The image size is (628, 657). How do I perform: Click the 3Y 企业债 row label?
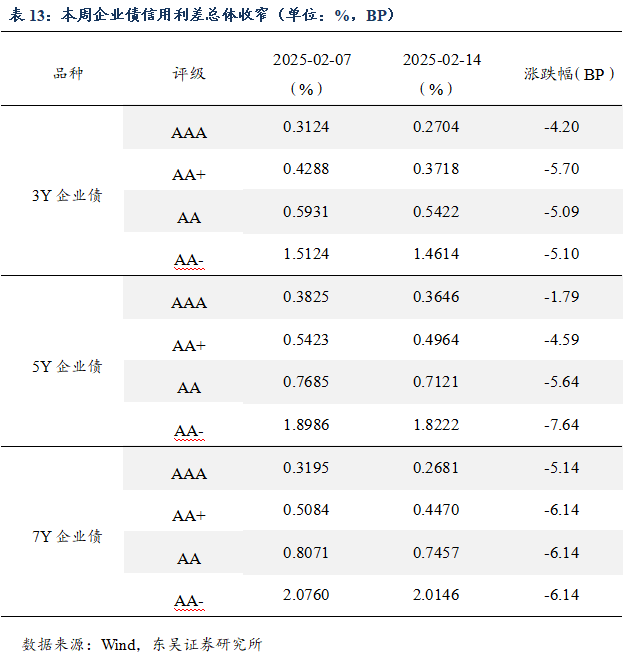(67, 196)
